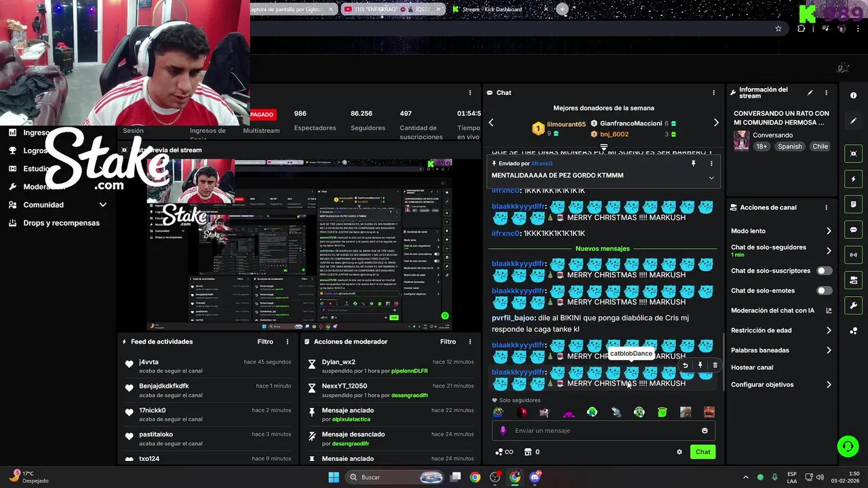Open the Filtro dropdown in Acciones de moderador
This screenshot has height=488, width=868.
[x=448, y=342]
